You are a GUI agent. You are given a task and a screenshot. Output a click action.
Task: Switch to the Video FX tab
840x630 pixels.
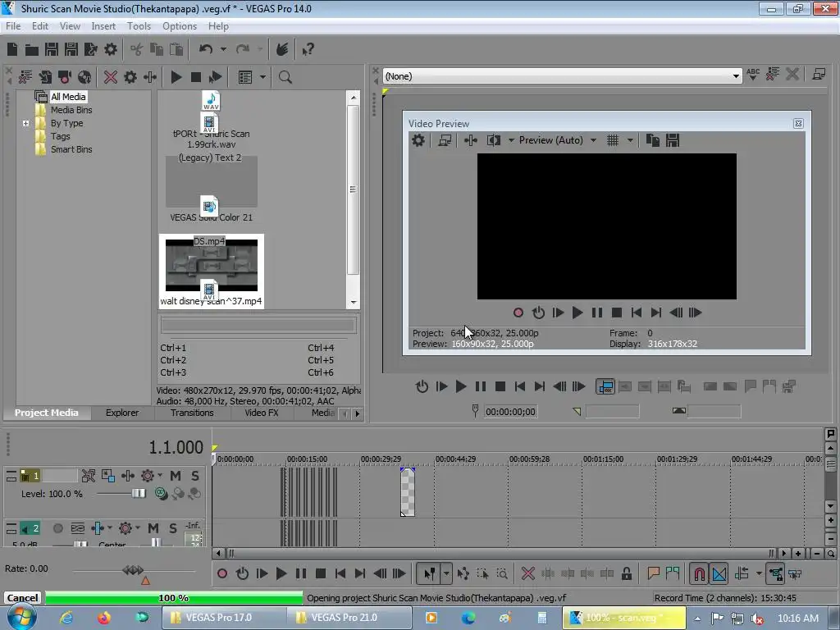pyautogui.click(x=262, y=413)
